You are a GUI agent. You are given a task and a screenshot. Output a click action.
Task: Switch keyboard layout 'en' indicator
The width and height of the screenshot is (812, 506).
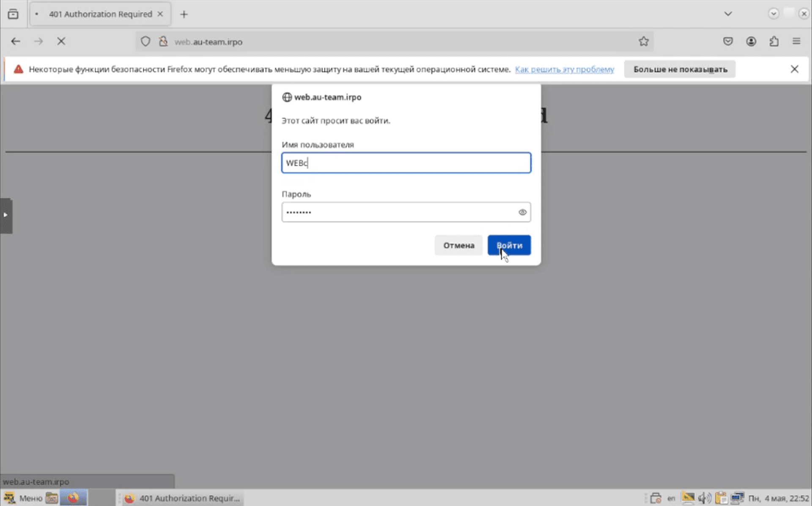pos(671,498)
